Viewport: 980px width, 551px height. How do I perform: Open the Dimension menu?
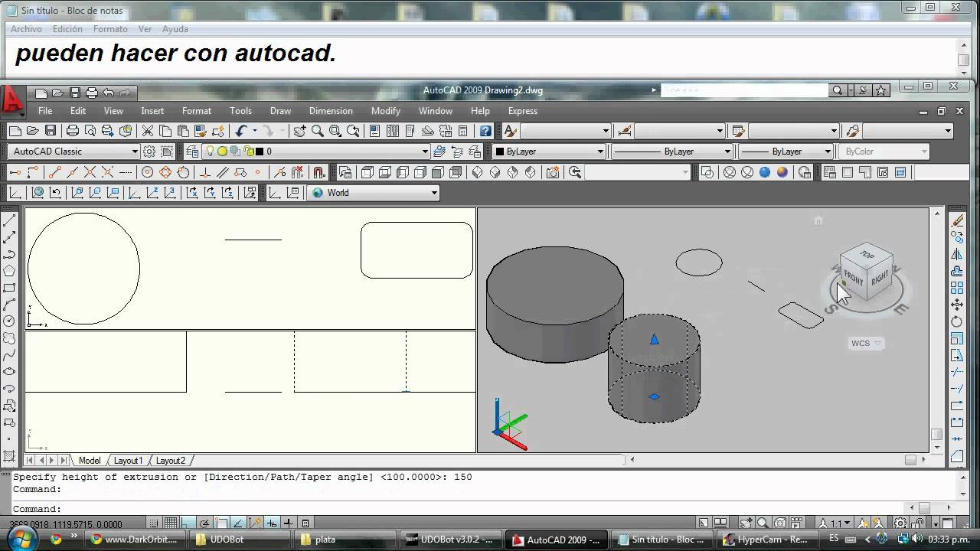(331, 111)
